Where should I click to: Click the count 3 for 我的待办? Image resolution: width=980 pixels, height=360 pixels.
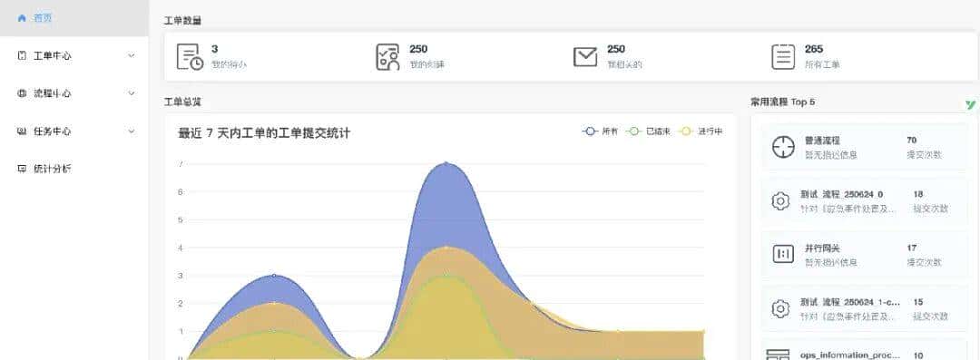click(x=214, y=49)
